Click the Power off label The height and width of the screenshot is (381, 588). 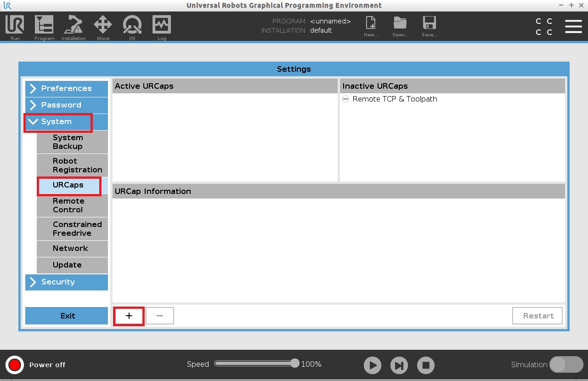47,365
